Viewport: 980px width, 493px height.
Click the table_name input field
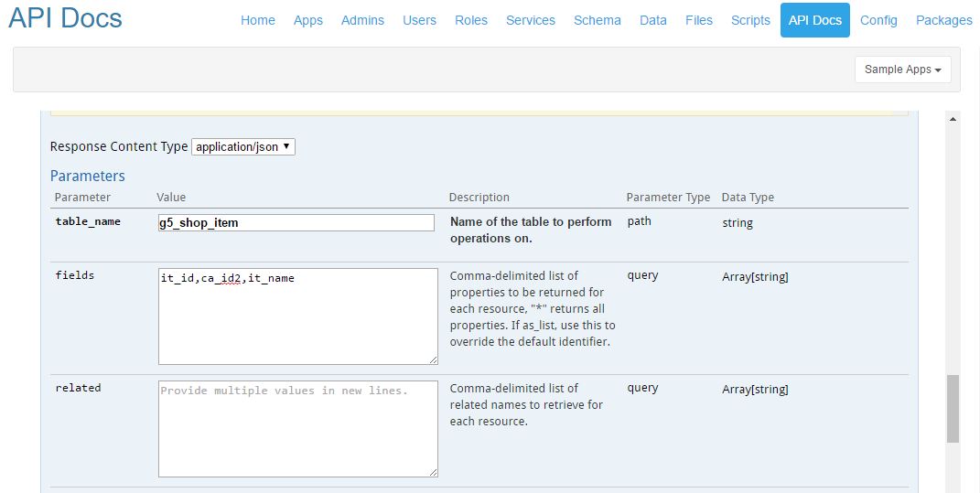point(296,222)
